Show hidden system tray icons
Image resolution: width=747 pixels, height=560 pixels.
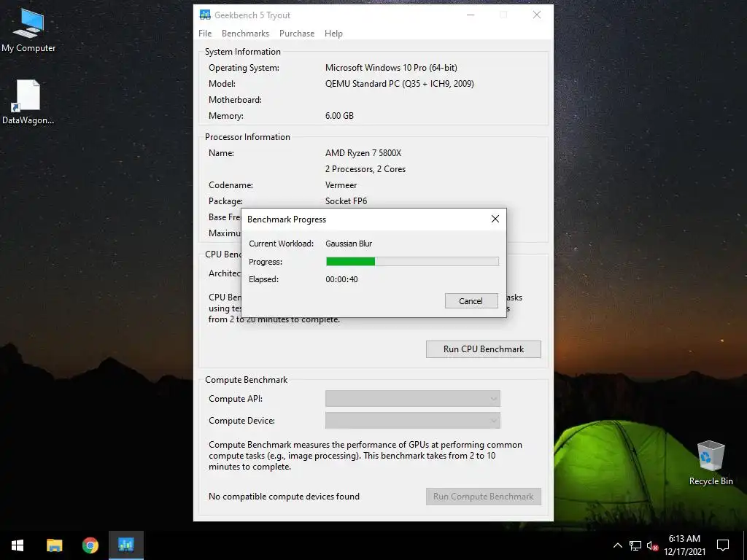tap(617, 545)
